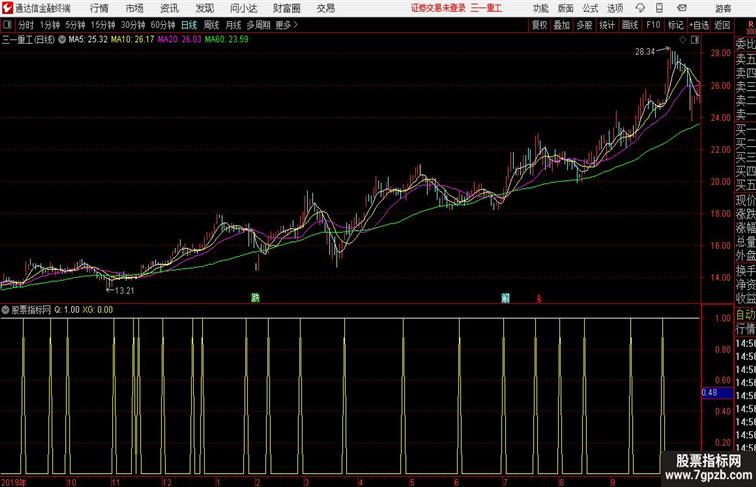The image size is (756, 487).
Task: Click the red 三一重工 stock name in title bar
Action: [x=486, y=8]
